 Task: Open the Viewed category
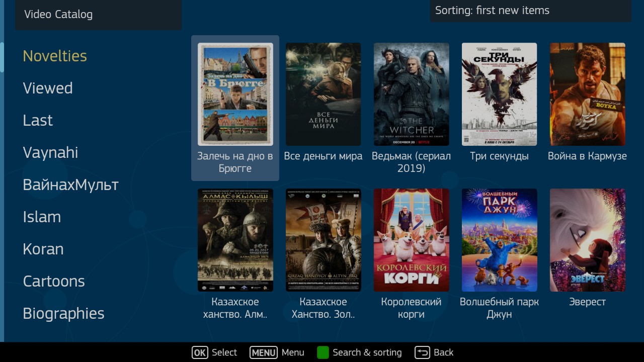48,88
